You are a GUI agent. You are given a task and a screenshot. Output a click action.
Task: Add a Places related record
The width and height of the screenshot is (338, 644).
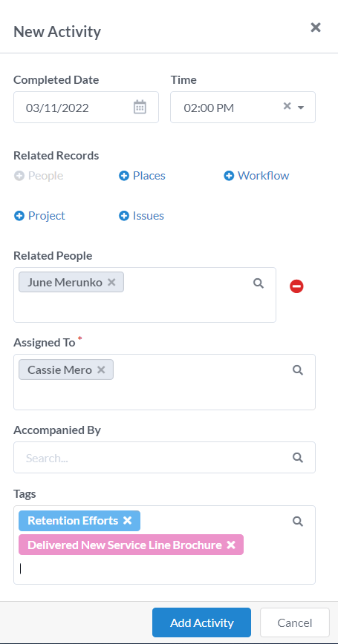[x=142, y=176]
